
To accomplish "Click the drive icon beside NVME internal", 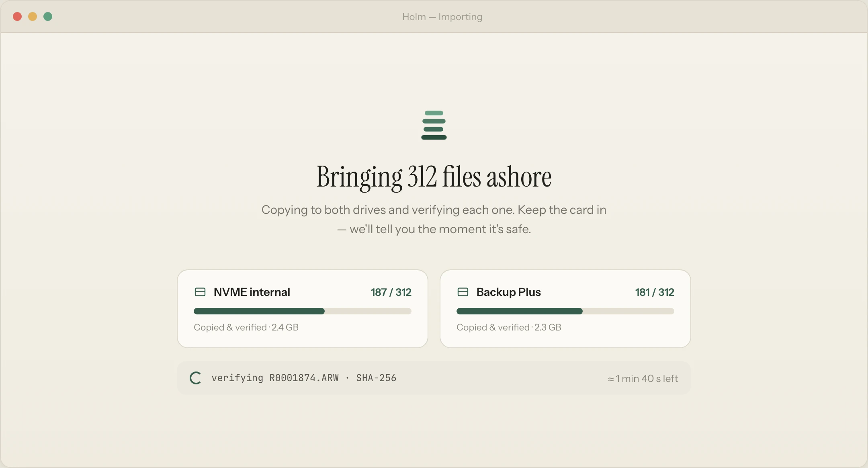I will (200, 292).
